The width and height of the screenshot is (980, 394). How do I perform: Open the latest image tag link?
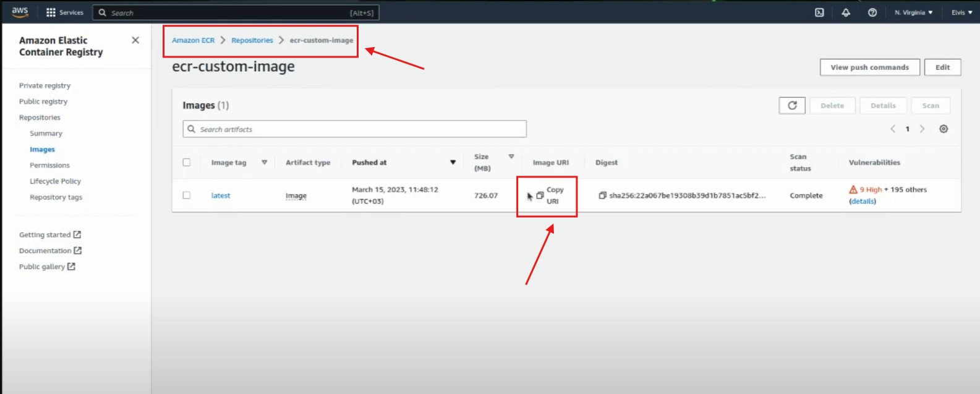(220, 195)
